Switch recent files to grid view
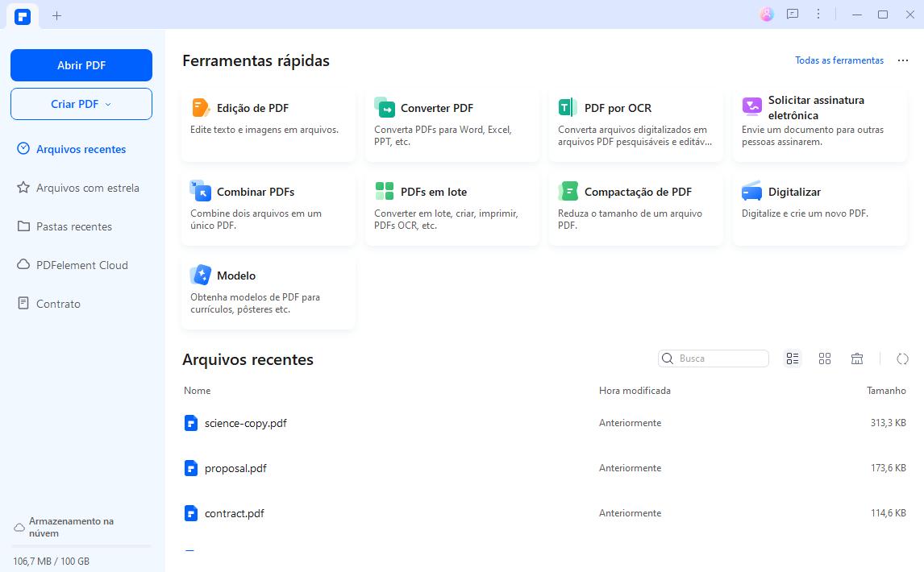The width and height of the screenshot is (924, 572). pyautogui.click(x=825, y=359)
